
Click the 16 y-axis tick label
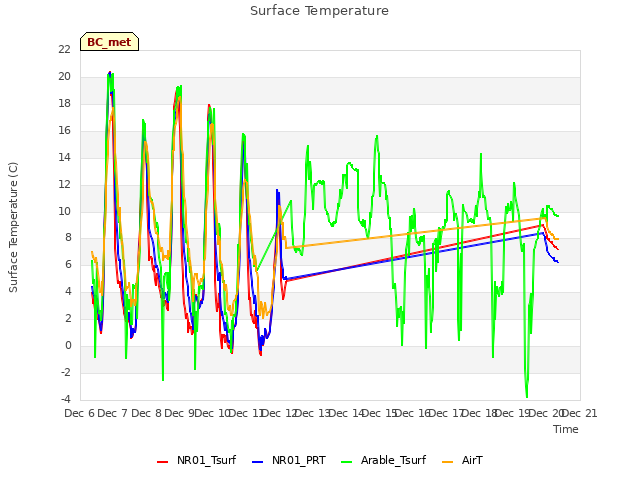pyautogui.click(x=64, y=130)
